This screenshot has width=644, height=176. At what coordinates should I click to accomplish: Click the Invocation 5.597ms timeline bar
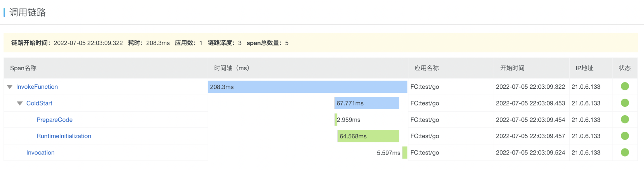click(x=405, y=152)
